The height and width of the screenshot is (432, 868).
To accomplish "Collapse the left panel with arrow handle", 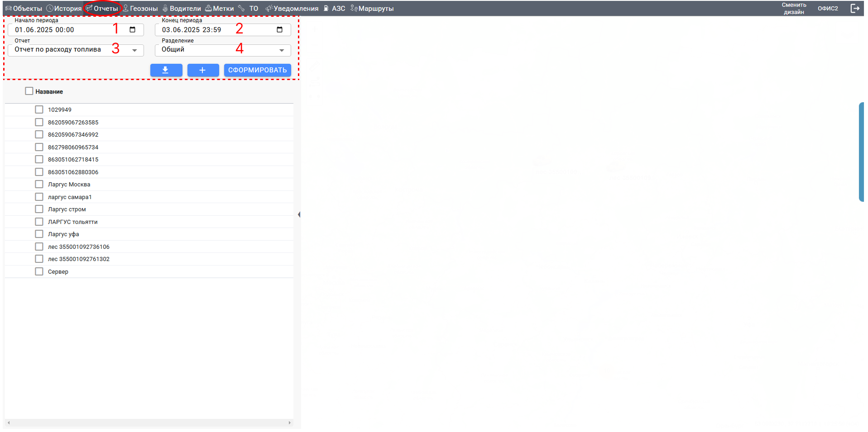I will click(299, 214).
